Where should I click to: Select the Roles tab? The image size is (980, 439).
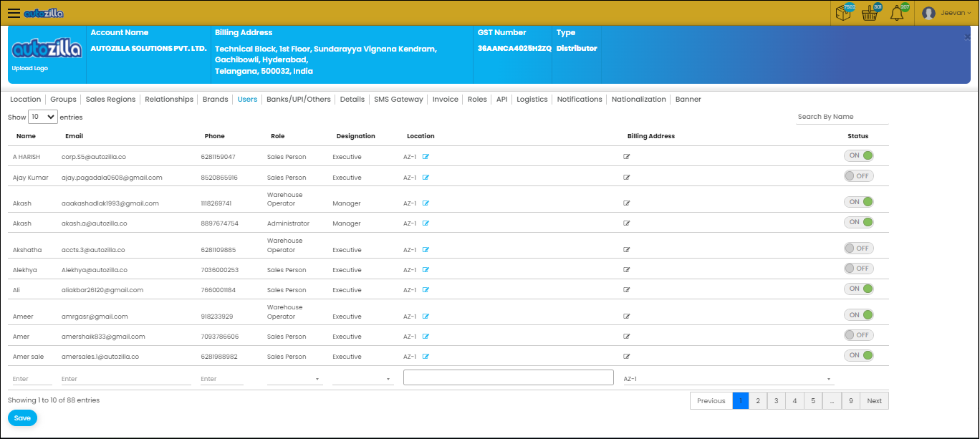(x=477, y=100)
